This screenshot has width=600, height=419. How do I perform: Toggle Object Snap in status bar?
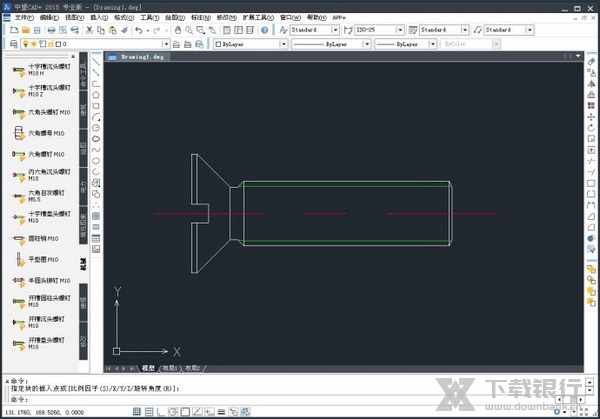coord(185,412)
